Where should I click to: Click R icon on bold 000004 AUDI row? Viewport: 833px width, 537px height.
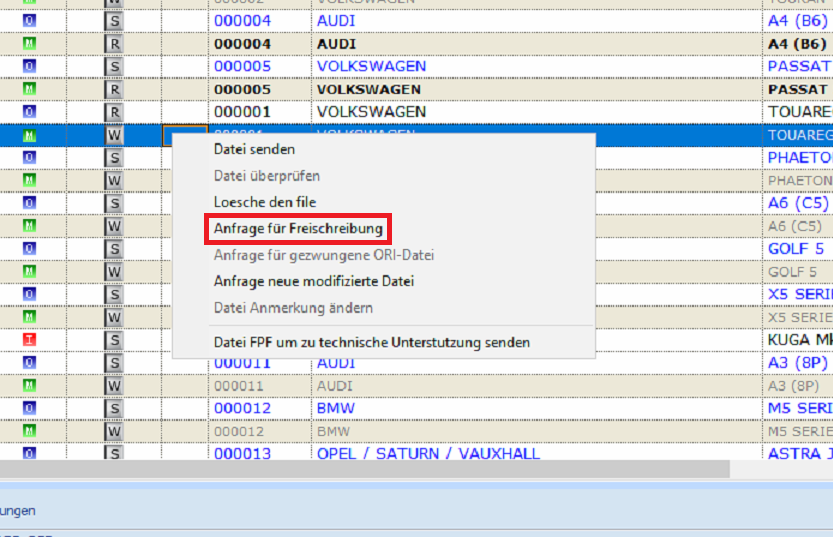coord(114,44)
